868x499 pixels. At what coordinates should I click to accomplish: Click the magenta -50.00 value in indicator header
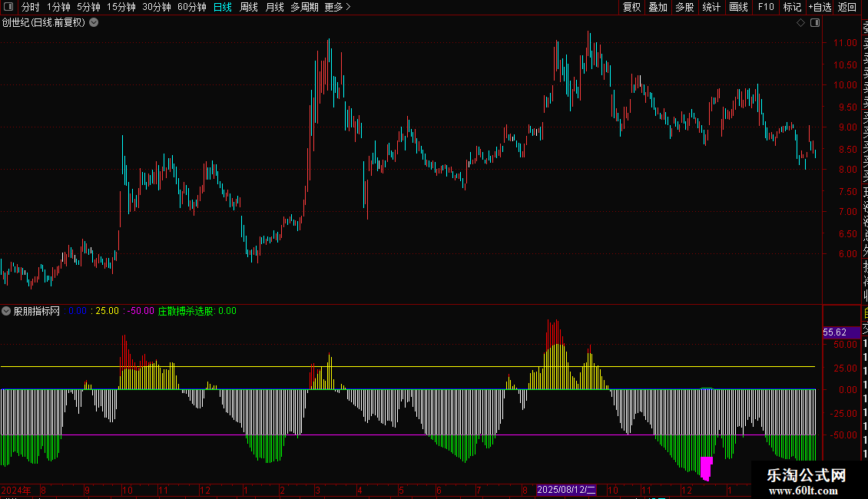coord(141,311)
